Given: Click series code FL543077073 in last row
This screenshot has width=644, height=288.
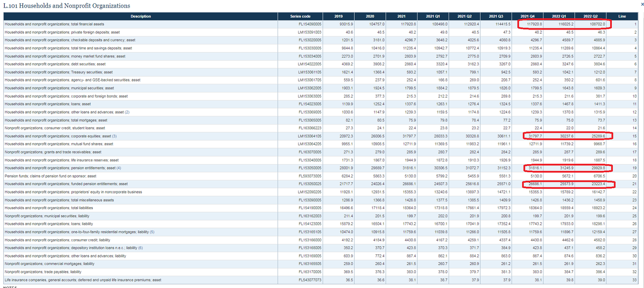Looking at the screenshot, I should coord(309,279).
